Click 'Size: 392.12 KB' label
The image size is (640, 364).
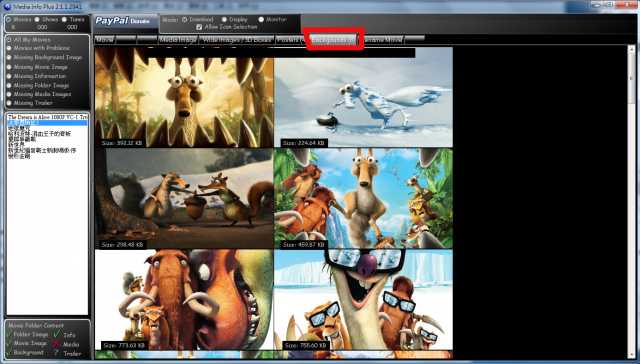coord(122,143)
